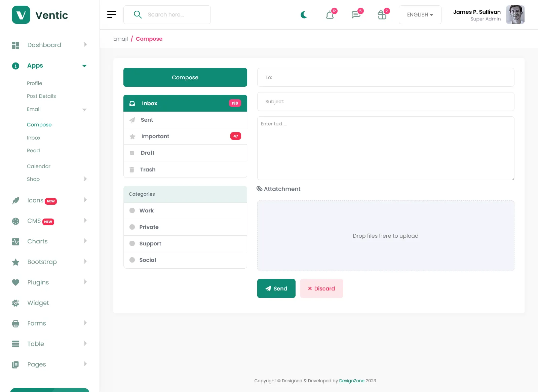Image resolution: width=538 pixels, height=392 pixels.
Task: Send the email with Send button
Action: [276, 288]
